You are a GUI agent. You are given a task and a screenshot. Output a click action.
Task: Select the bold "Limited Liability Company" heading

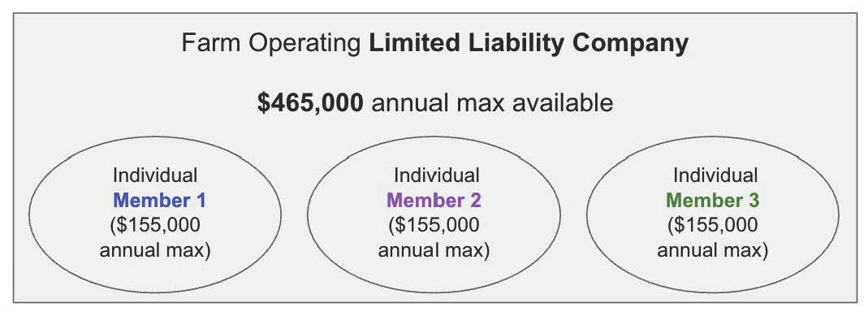point(529,44)
